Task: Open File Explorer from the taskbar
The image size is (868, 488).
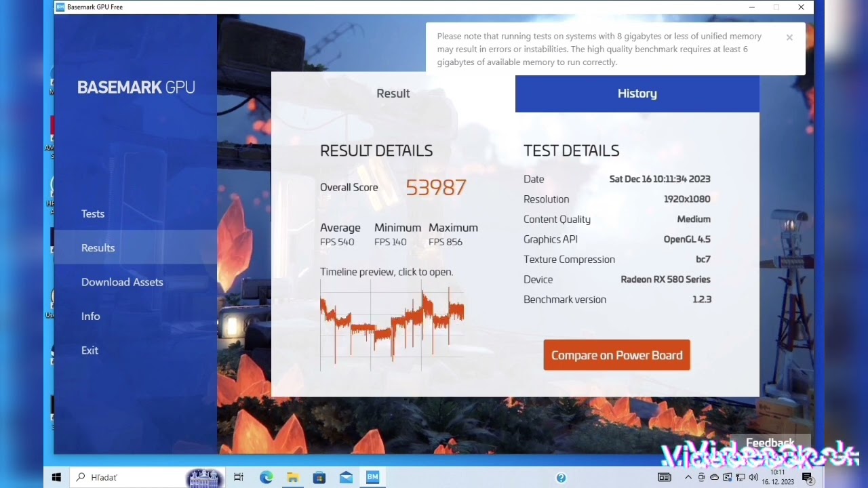Action: pos(292,477)
